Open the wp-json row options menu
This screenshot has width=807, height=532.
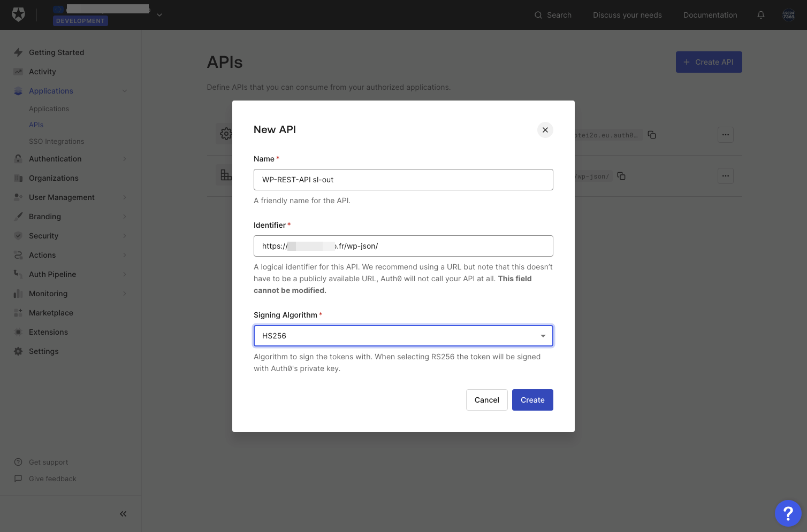tap(726, 176)
